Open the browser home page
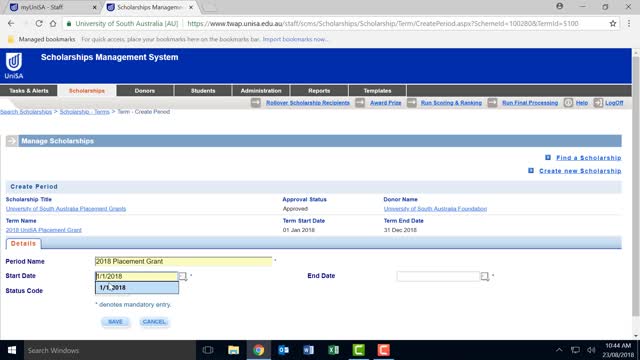The width and height of the screenshot is (640, 360). pos(53,24)
